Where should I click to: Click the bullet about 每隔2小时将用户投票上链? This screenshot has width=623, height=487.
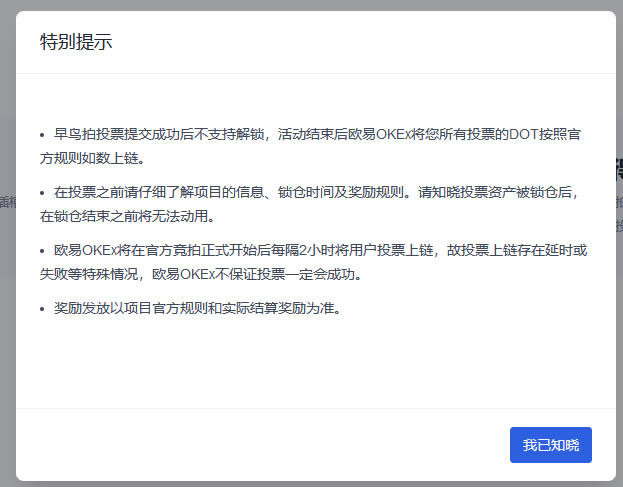click(313, 262)
